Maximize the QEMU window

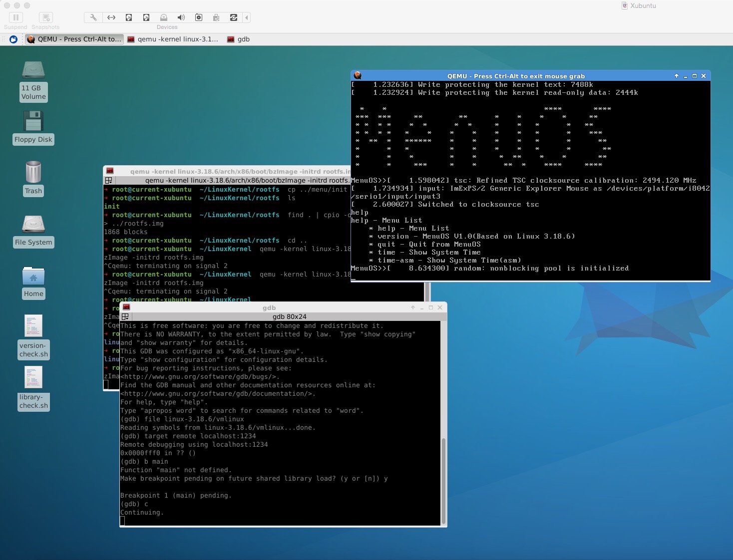(695, 76)
